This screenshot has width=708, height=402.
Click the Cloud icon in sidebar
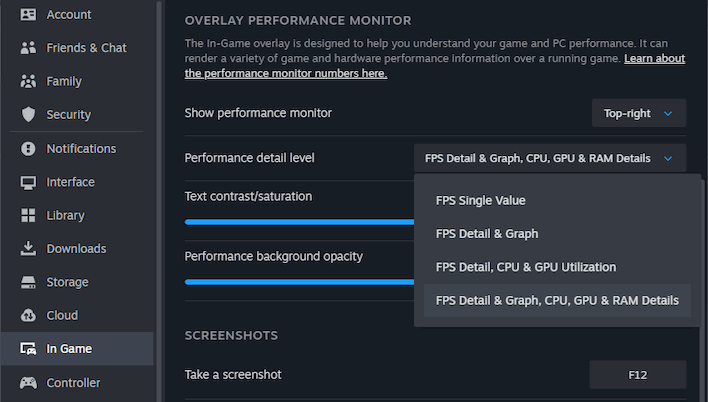click(x=28, y=316)
